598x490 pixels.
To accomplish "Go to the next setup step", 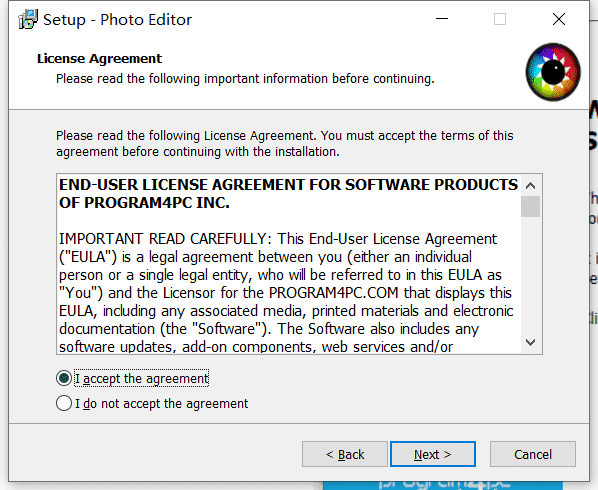I will [433, 454].
